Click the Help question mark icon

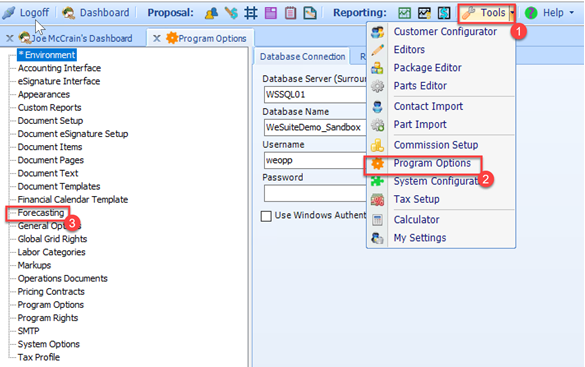(x=531, y=13)
